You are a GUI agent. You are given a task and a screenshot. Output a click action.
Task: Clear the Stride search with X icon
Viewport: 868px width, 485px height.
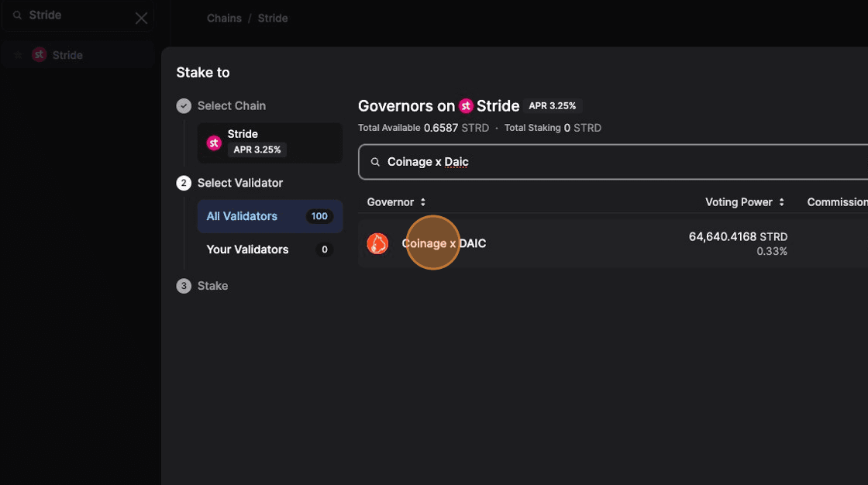pyautogui.click(x=141, y=18)
